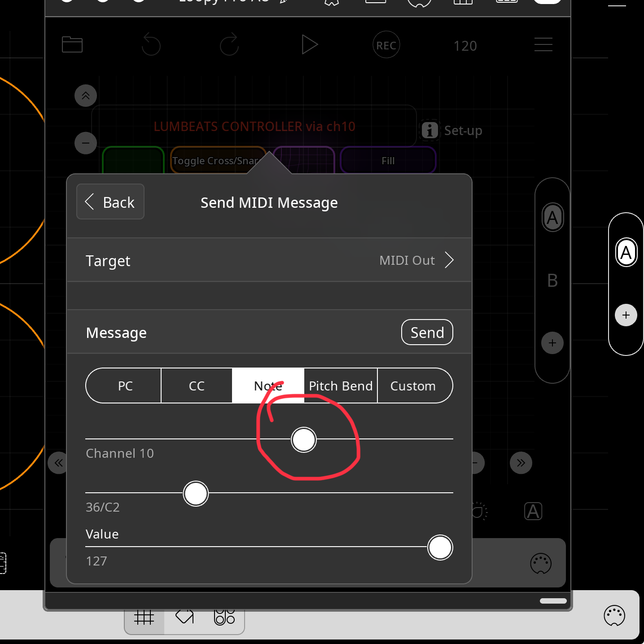Click the undo arrow icon
644x644 pixels.
pos(151,44)
